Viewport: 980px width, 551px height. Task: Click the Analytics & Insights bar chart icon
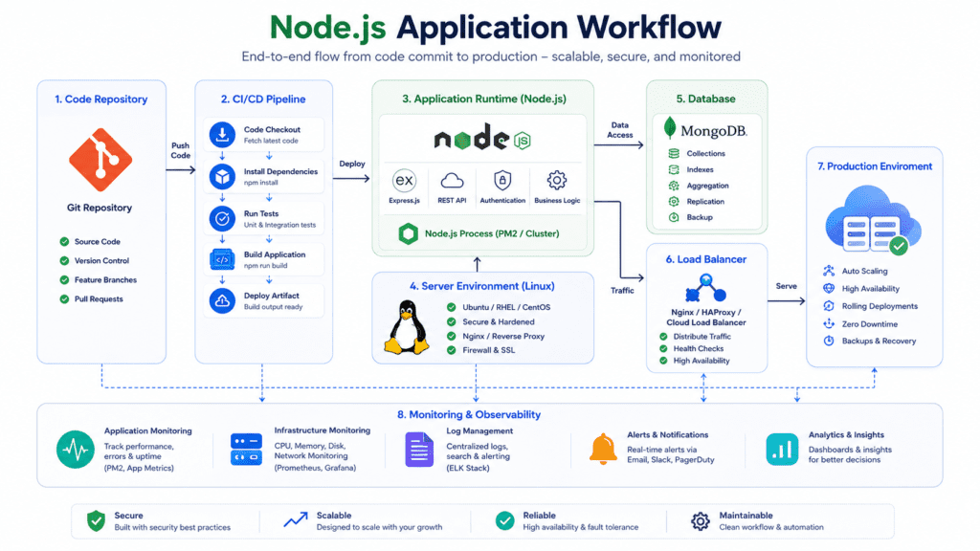[x=782, y=450]
